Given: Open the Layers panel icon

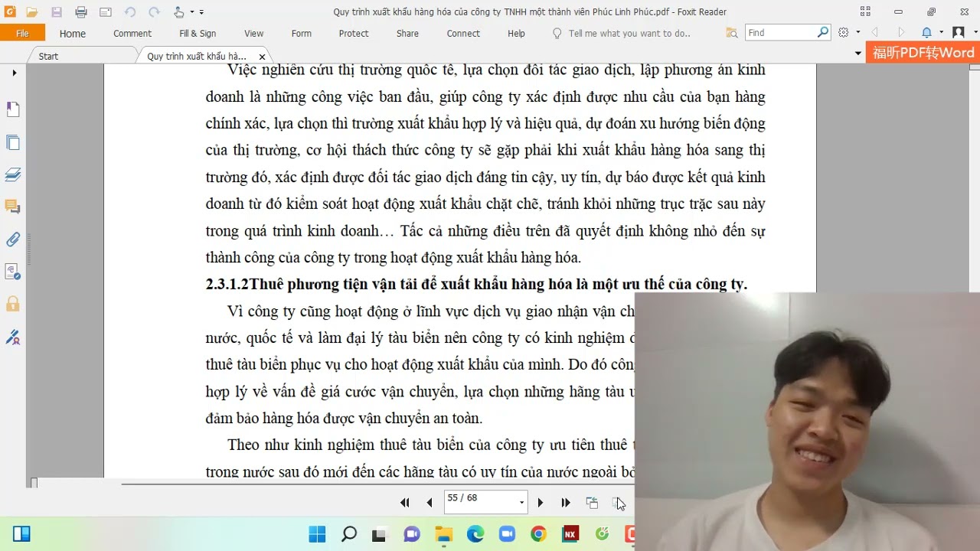Looking at the screenshot, I should (13, 174).
